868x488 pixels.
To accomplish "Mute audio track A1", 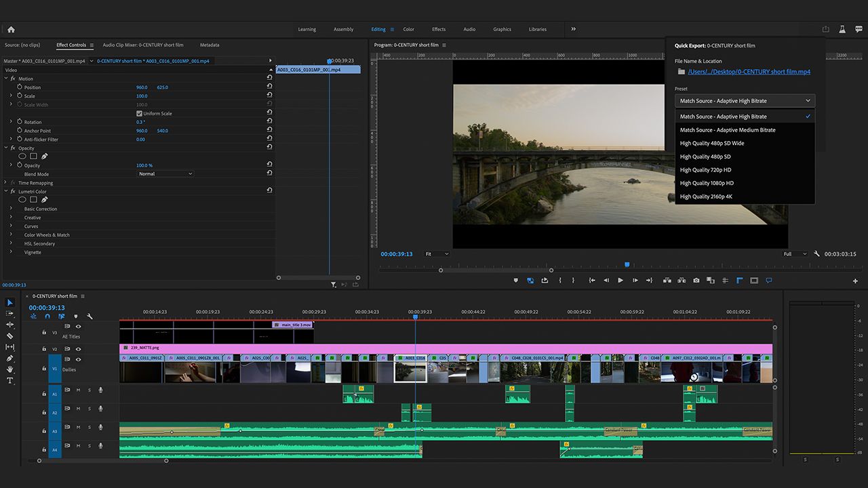I will (x=79, y=390).
